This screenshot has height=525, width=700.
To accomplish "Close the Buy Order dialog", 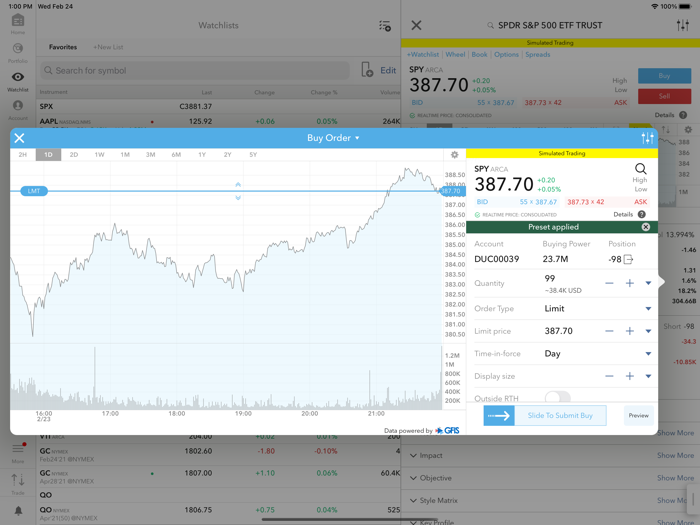I will pos(19,138).
